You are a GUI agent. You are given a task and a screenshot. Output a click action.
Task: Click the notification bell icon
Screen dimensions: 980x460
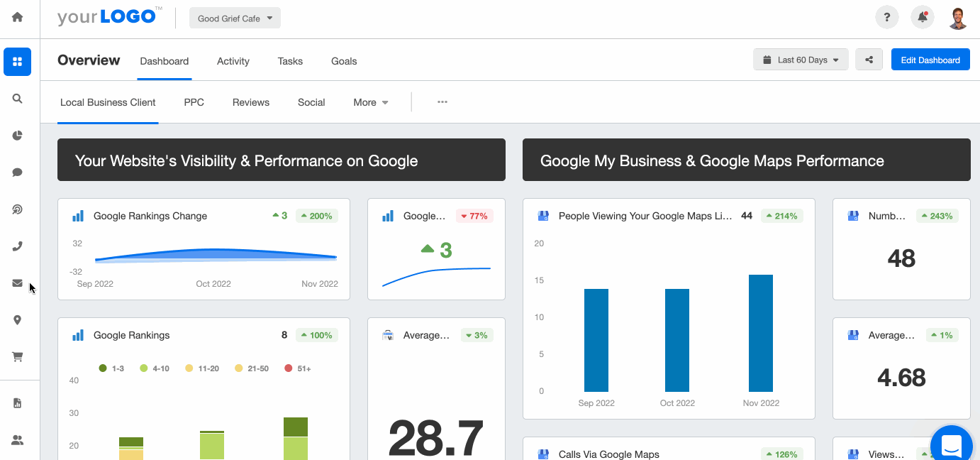[923, 18]
